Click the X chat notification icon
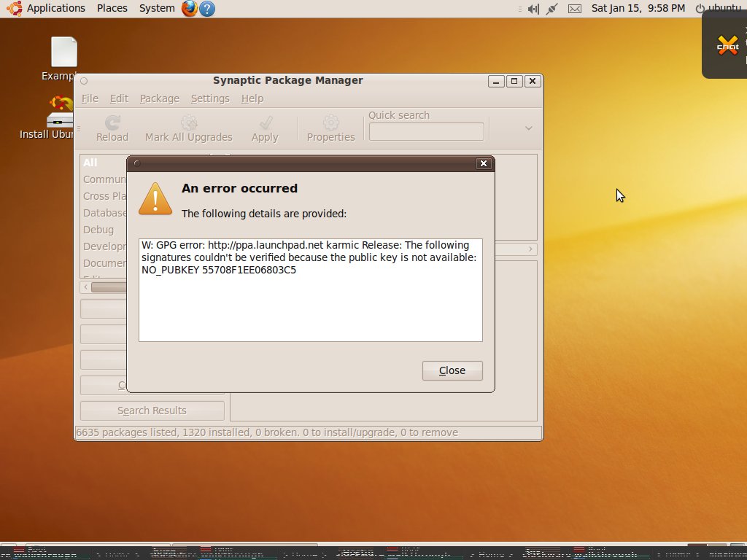 tap(727, 45)
